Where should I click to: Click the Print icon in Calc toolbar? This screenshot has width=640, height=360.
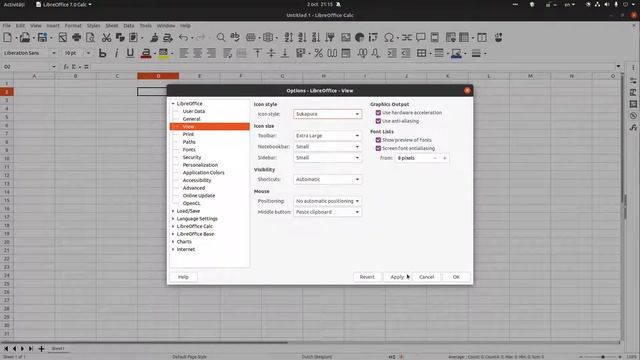pyautogui.click(x=76, y=38)
